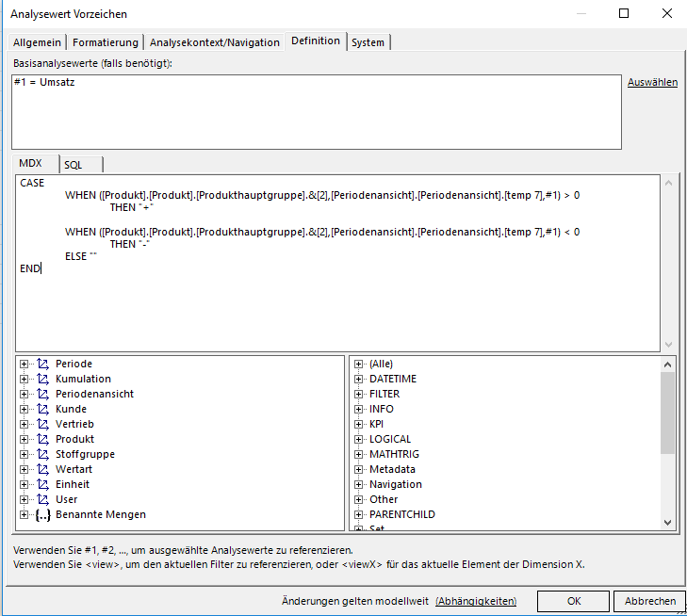The width and height of the screenshot is (687, 616).
Task: Open the Auswählen link
Action: [x=652, y=83]
